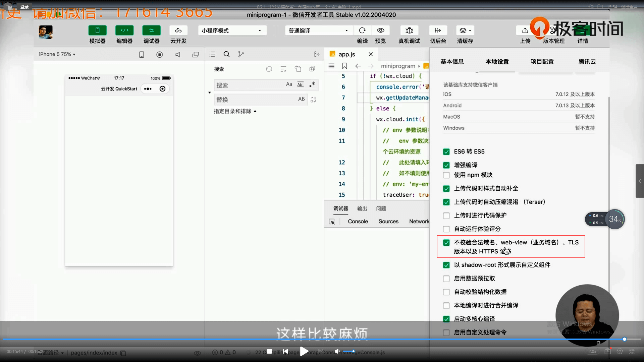Screen dimensions: 644x362
Task: Click the 模拟器 simulator toolbar icon
Action: [97, 31]
